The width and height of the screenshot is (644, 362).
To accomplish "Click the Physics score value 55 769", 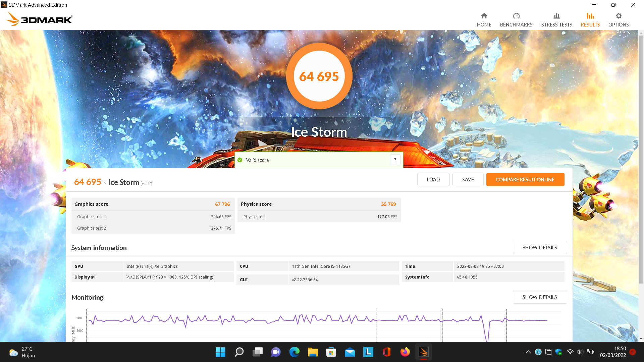I will tap(388, 204).
